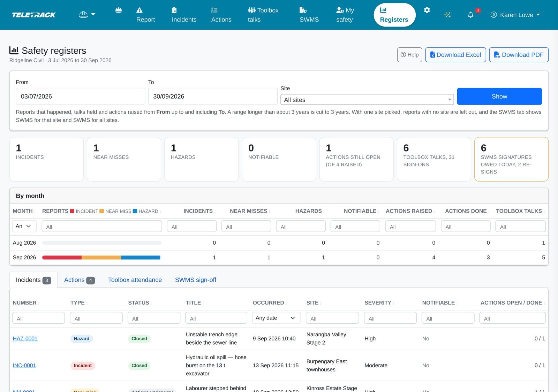558x392 pixels.
Task: Open the hard hat icon in the navbar
Action: click(x=119, y=10)
